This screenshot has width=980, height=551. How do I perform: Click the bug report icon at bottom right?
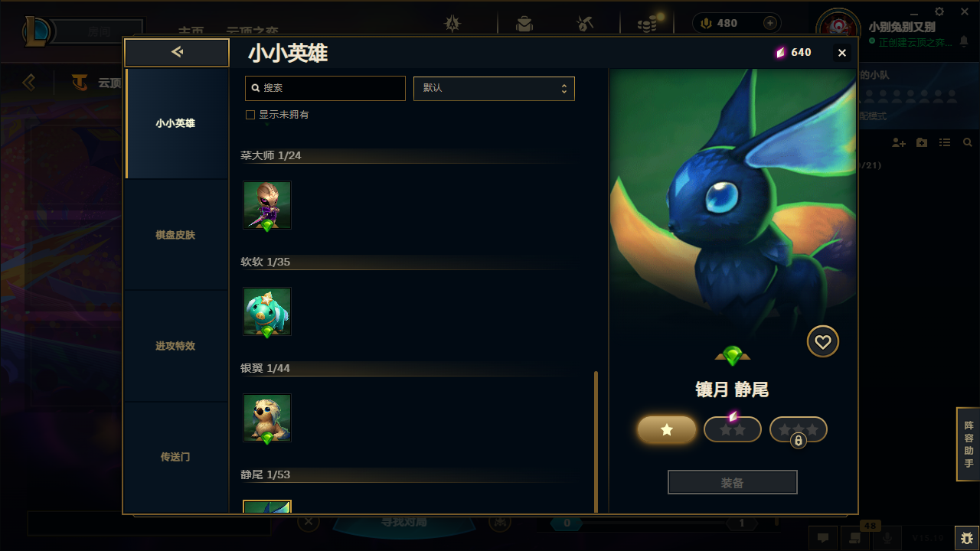tap(966, 539)
